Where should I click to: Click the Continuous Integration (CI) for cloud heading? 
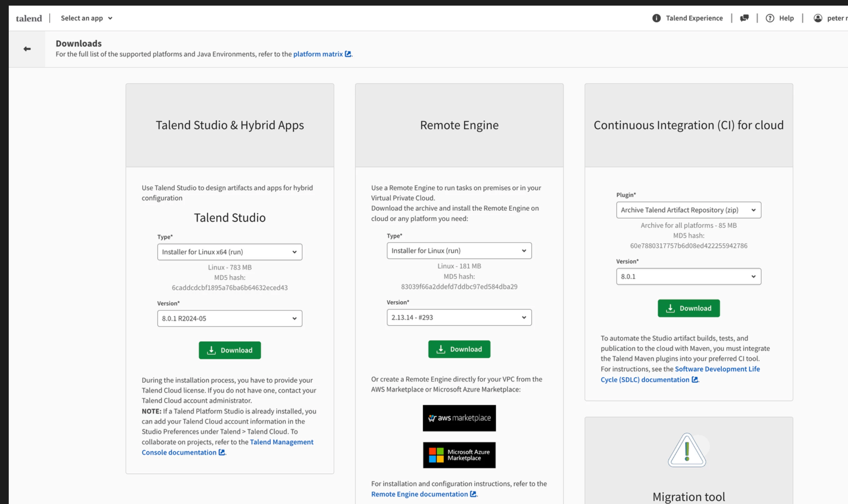[x=689, y=125]
